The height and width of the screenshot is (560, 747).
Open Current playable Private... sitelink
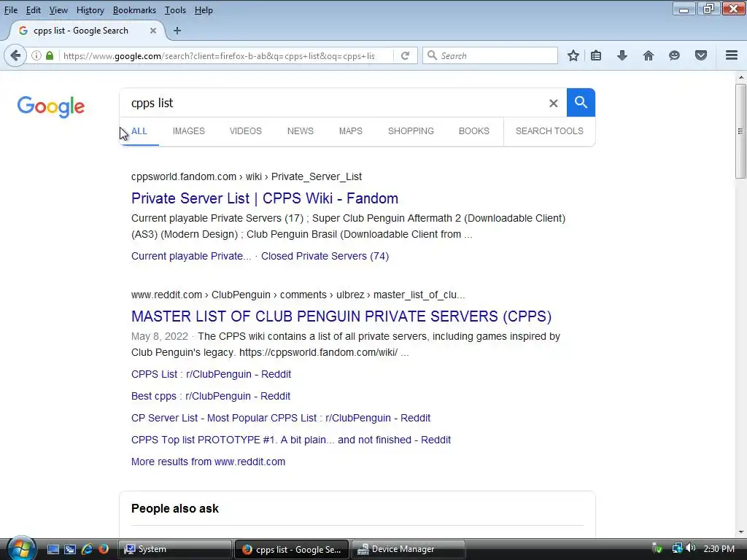coord(191,256)
